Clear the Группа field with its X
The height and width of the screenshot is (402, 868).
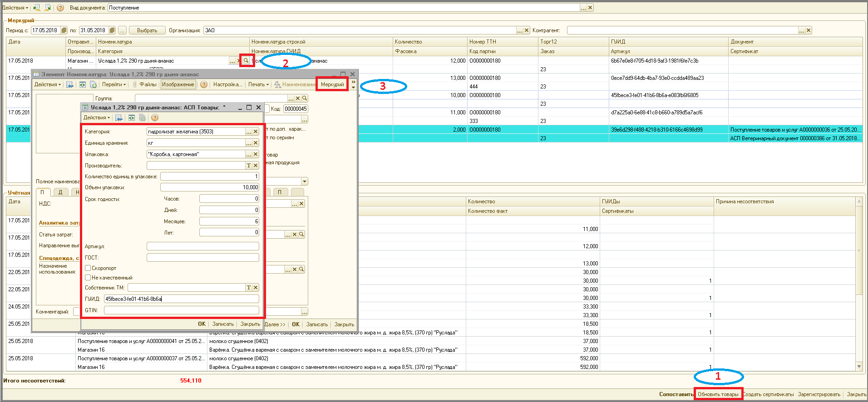point(298,98)
